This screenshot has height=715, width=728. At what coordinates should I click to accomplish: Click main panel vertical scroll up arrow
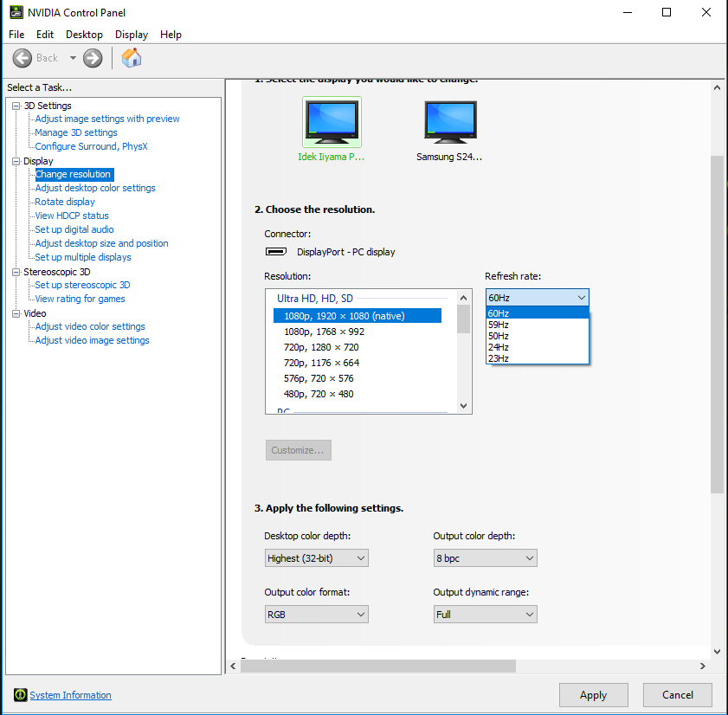pyautogui.click(x=717, y=87)
